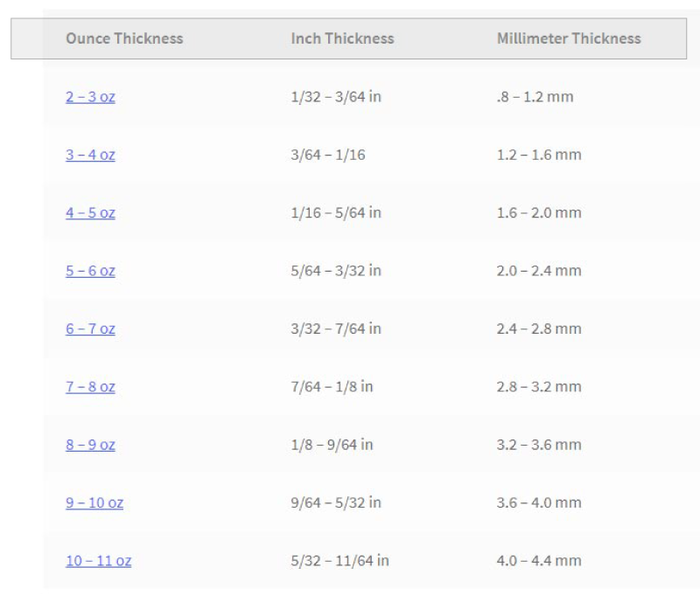Image resolution: width=700 pixels, height=602 pixels.
Task: Open the 9 – 10 oz link
Action: 94,503
